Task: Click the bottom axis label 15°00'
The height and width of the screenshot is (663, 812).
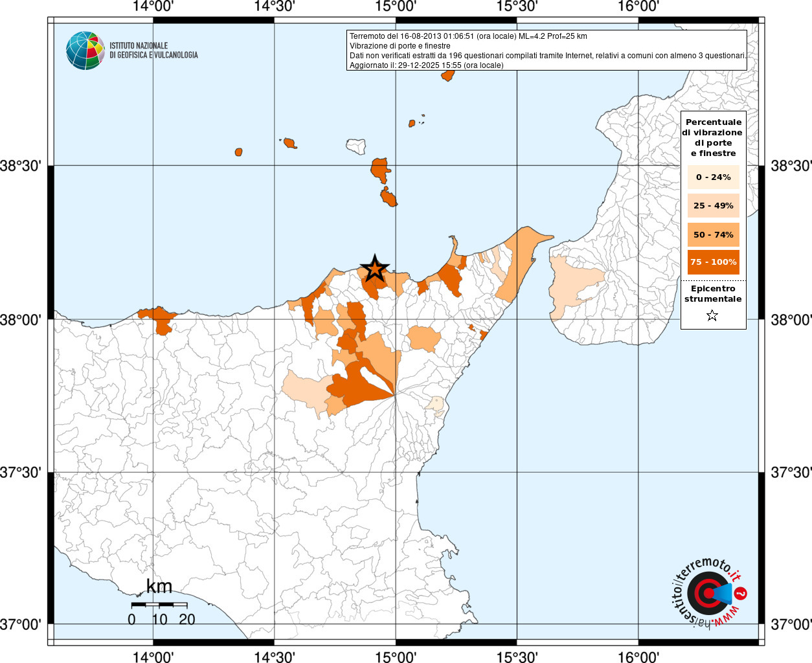Action: click(x=396, y=657)
